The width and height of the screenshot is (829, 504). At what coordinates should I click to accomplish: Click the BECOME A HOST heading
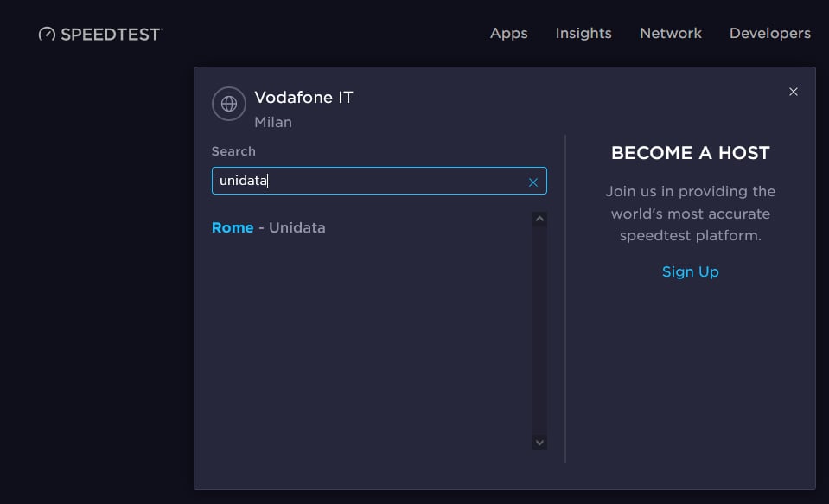point(690,153)
